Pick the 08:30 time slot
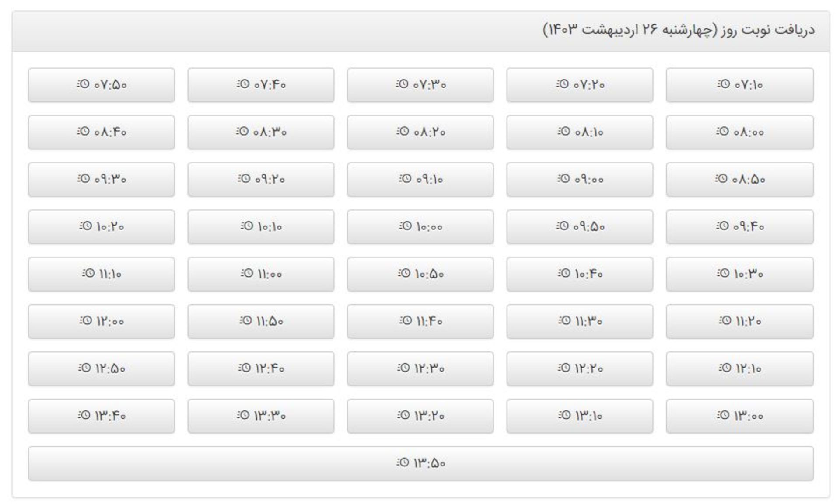 tap(261, 132)
